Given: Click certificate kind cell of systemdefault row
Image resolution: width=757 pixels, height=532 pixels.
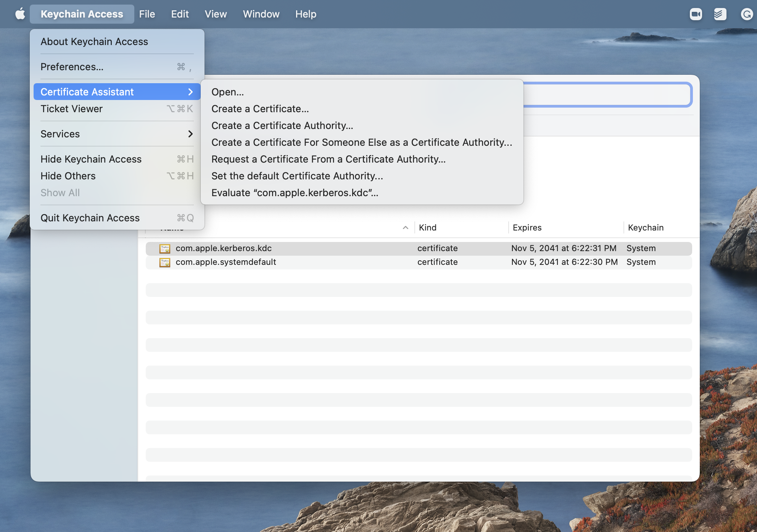Looking at the screenshot, I should 438,262.
